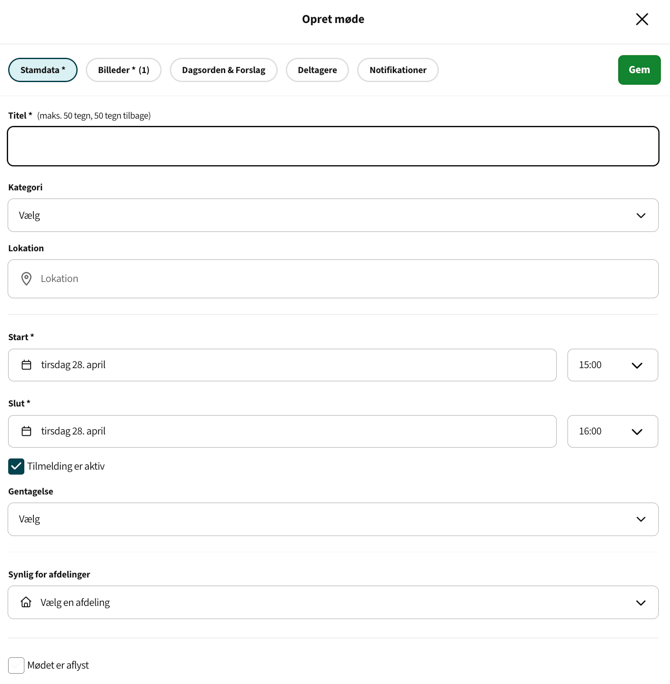Click the house icon in afdeling field
This screenshot has height=684, width=670.
click(x=26, y=602)
